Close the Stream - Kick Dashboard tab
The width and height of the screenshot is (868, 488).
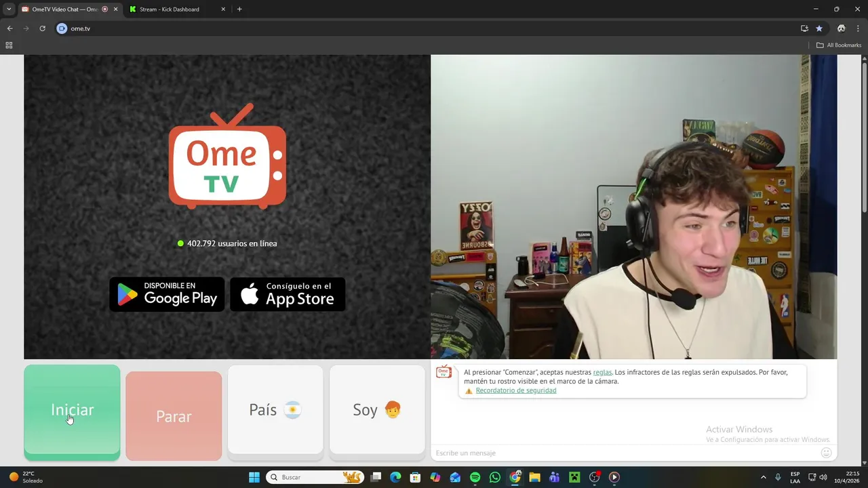click(x=223, y=9)
